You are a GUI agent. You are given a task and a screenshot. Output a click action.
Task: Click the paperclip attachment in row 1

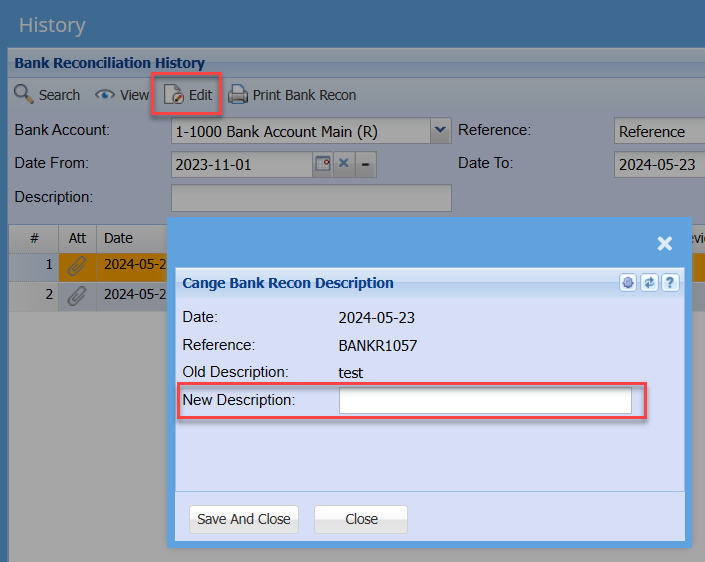[77, 266]
